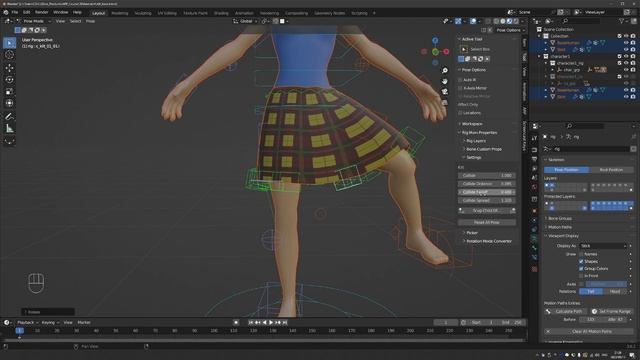Click the Snap Child FK button

487,211
